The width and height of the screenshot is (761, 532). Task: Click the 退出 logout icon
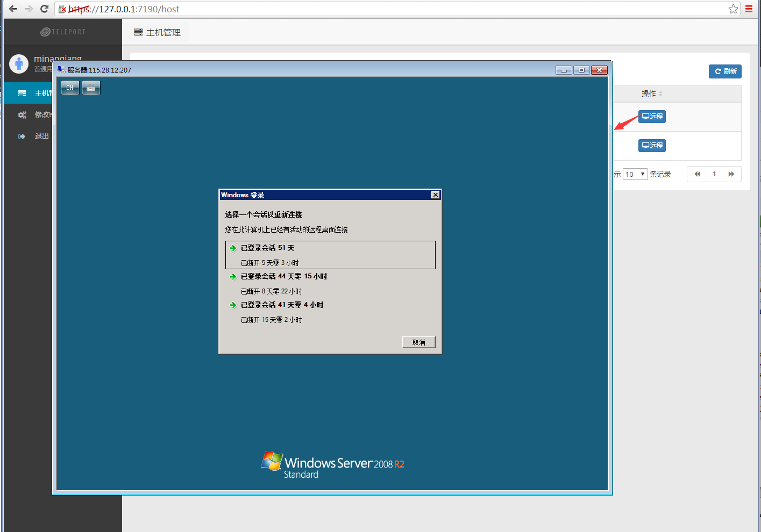point(22,136)
